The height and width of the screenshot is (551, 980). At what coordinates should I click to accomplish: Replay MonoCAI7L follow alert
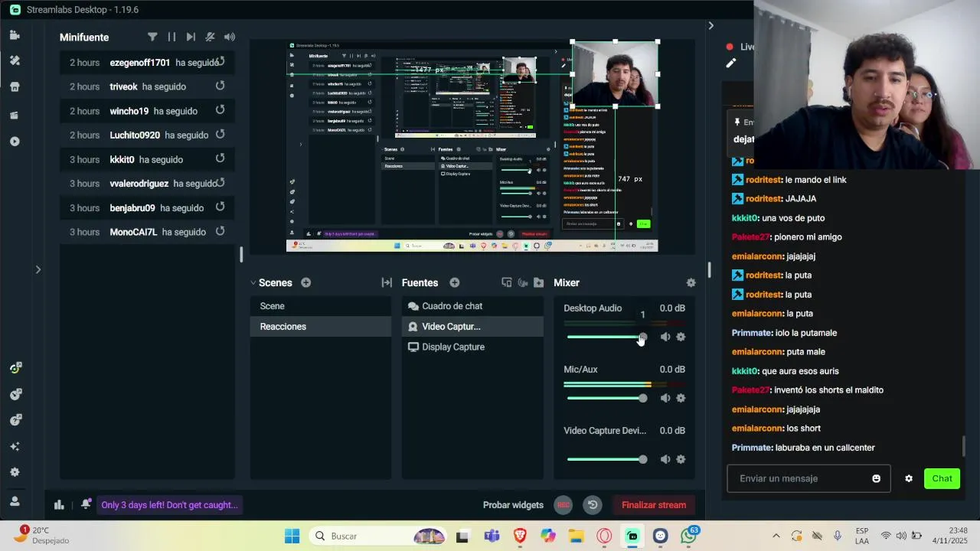click(x=220, y=231)
